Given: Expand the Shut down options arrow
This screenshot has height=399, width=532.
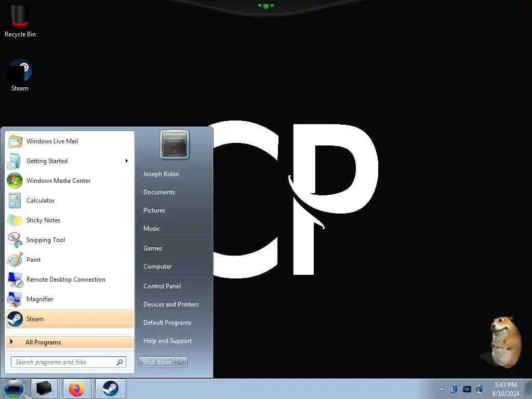Looking at the screenshot, I should [x=181, y=362].
